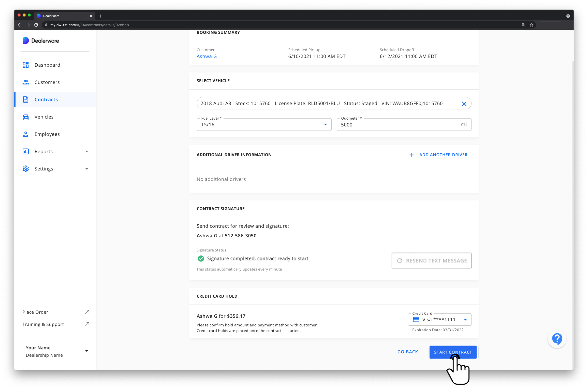Screen dimensions: 588x389
Task: Click the green signature completed checkmark
Action: (201, 258)
